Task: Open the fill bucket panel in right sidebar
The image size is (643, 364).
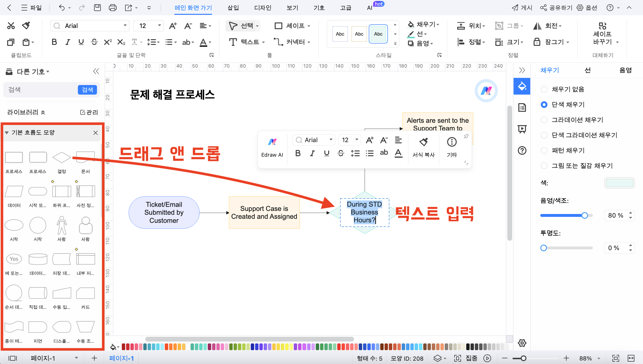Action: 522,86
